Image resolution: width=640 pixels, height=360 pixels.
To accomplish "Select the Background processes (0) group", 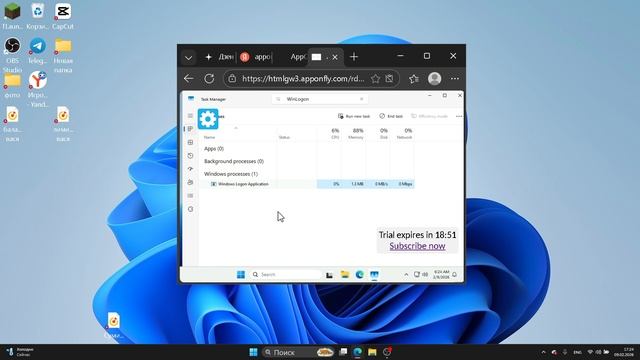I will (x=234, y=161).
